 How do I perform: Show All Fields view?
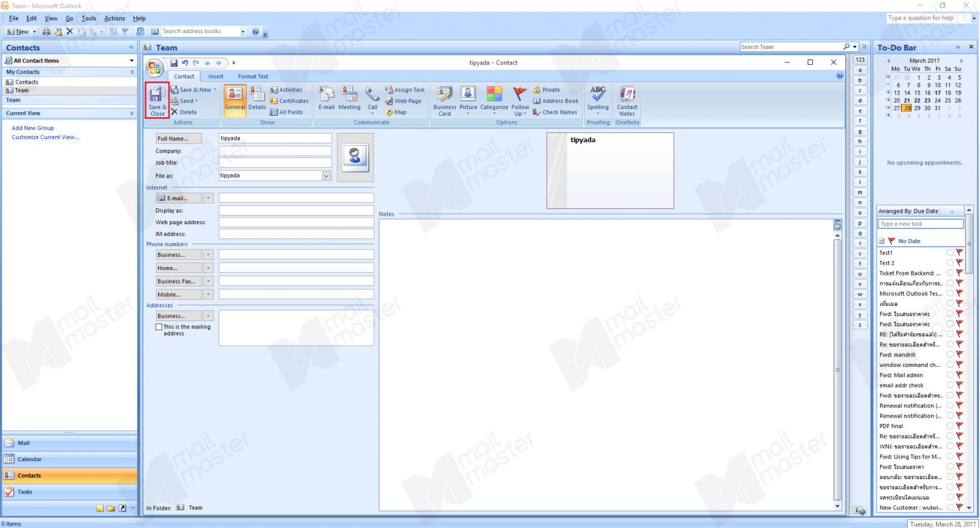click(286, 112)
